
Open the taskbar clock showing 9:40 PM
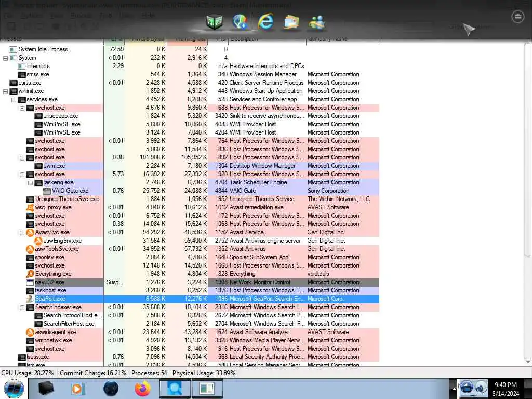tap(506, 389)
